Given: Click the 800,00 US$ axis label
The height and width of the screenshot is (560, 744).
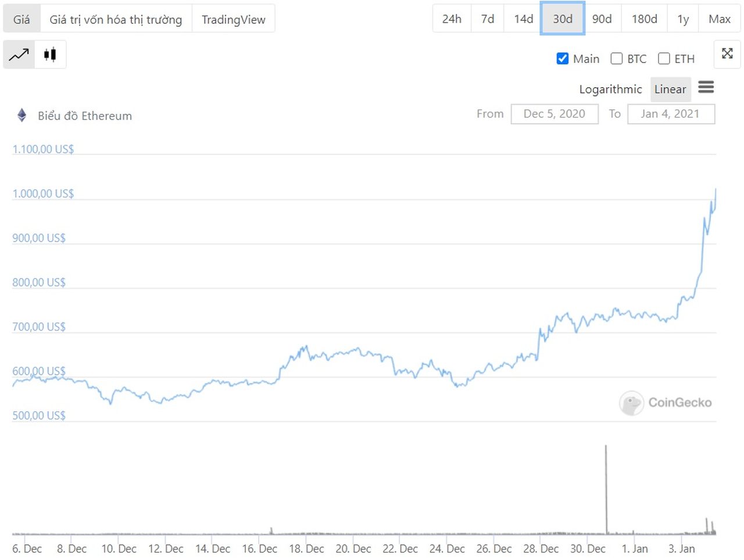Looking at the screenshot, I should (x=39, y=282).
